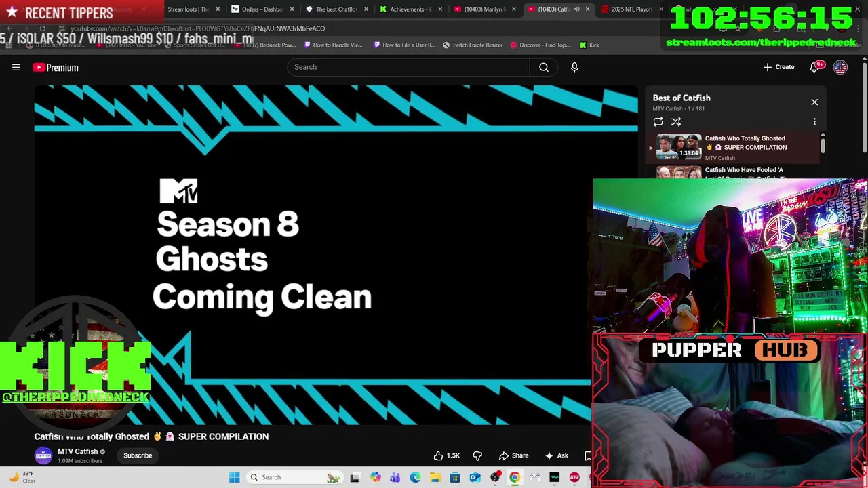868x488 pixels.
Task: Click Create button in YouTube header
Action: click(x=778, y=67)
